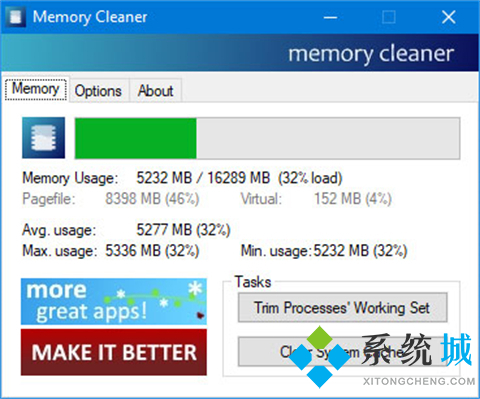The height and width of the screenshot is (399, 480).
Task: Click the Clear System Cache button
Action: pyautogui.click(x=343, y=352)
